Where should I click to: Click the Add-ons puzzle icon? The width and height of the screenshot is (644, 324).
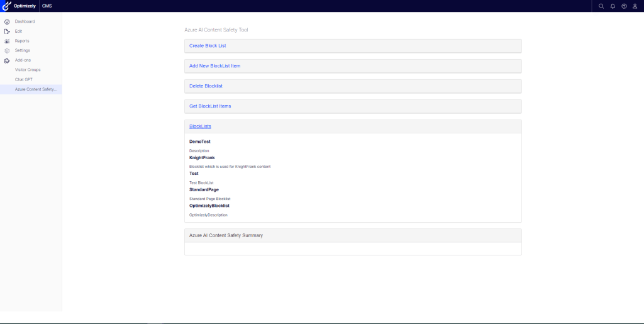6,60
